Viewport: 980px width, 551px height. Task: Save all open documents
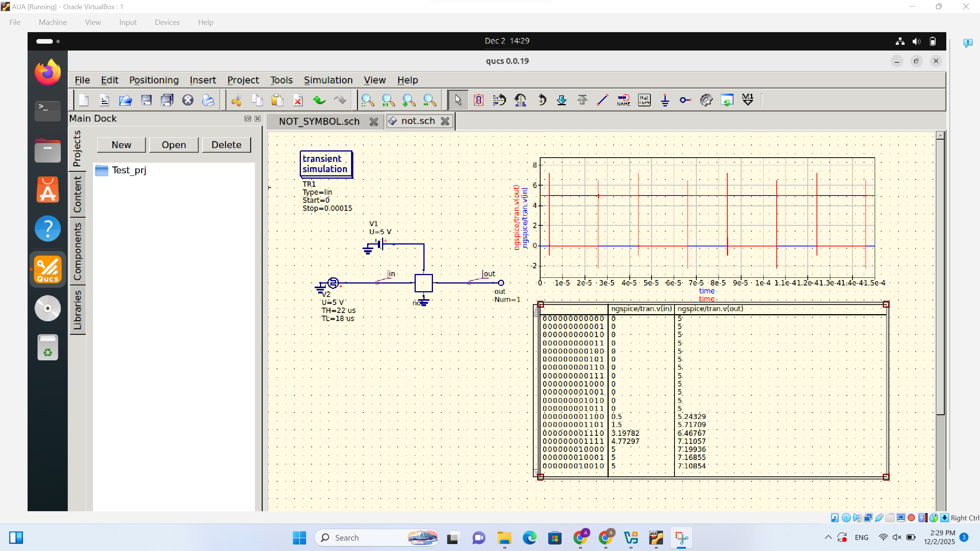[167, 100]
